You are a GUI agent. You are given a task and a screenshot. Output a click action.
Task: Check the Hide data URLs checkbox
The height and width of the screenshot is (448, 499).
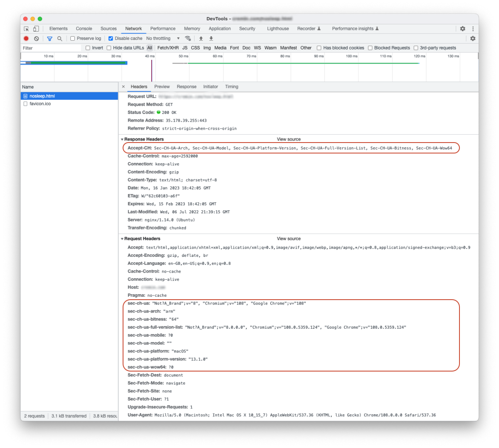click(x=109, y=48)
